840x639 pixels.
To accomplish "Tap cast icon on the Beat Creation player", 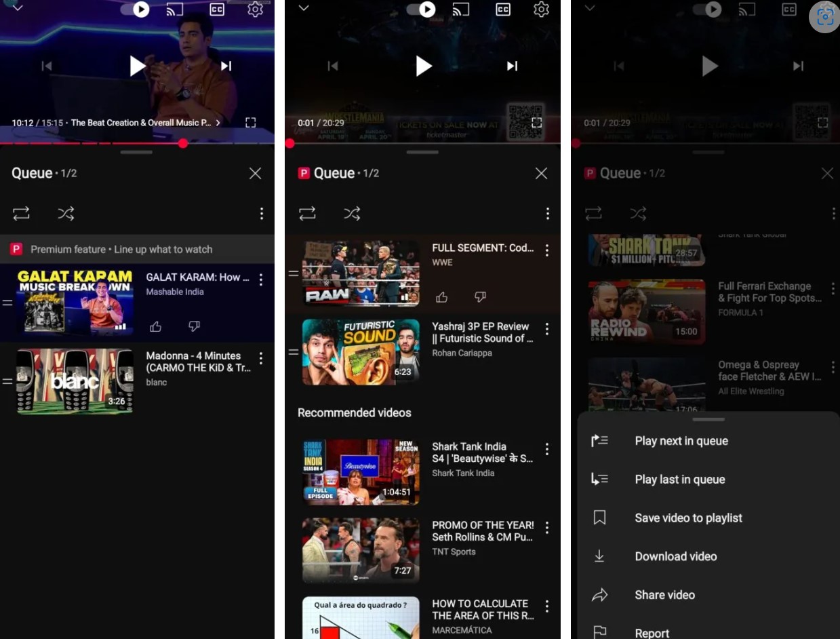I will [x=175, y=9].
